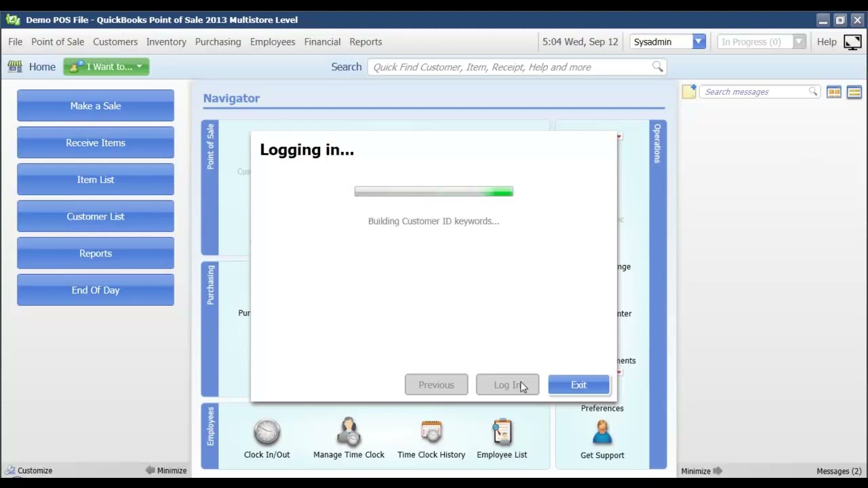Viewport: 868px width, 488px height.
Task: Switch to the message list view icon
Action: pos(854,92)
